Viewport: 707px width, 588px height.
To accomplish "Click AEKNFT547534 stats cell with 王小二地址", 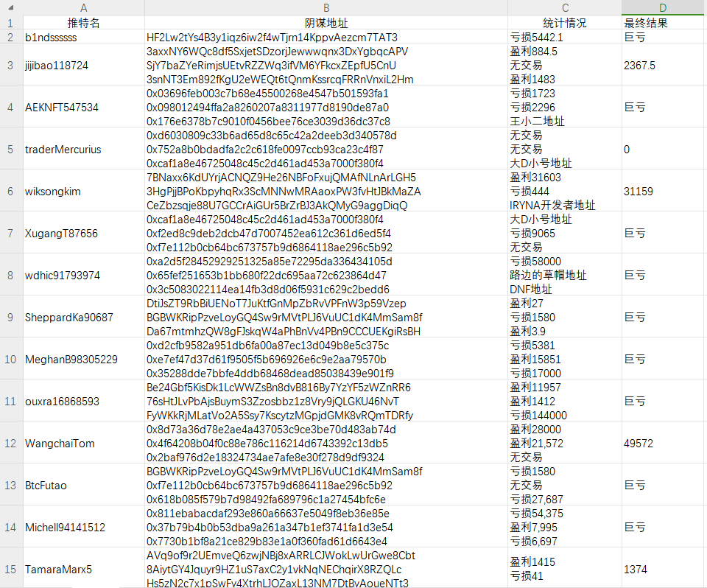I will point(565,107).
